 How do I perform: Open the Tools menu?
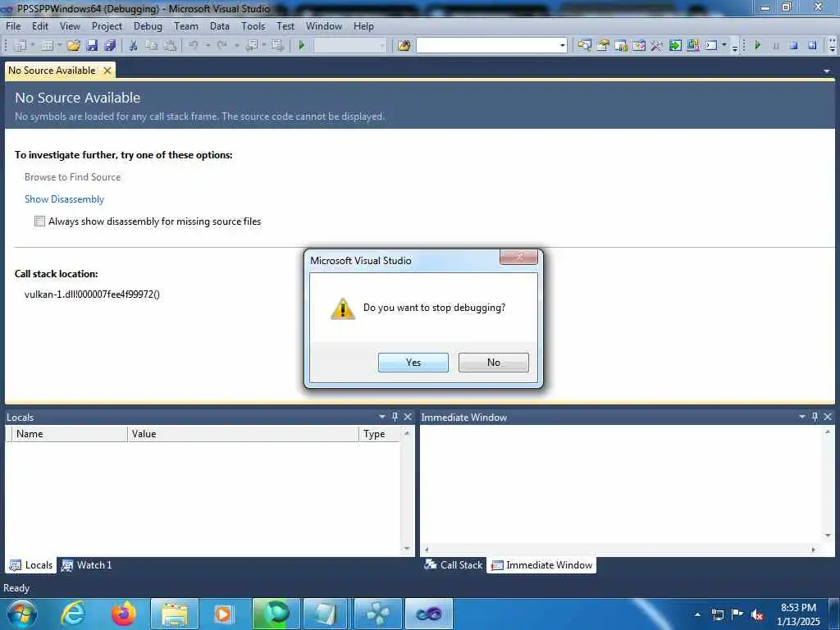tap(253, 26)
